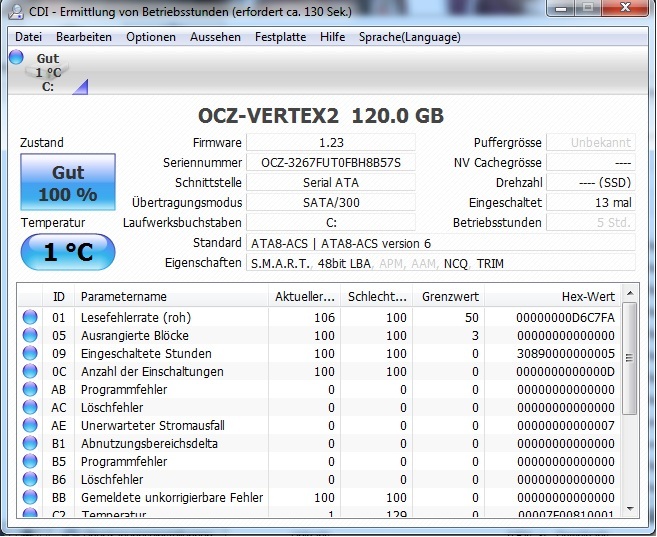Click the serial number field OCZ-3267FUT0FBH8B57S
This screenshot has width=657, height=537.
tap(331, 163)
